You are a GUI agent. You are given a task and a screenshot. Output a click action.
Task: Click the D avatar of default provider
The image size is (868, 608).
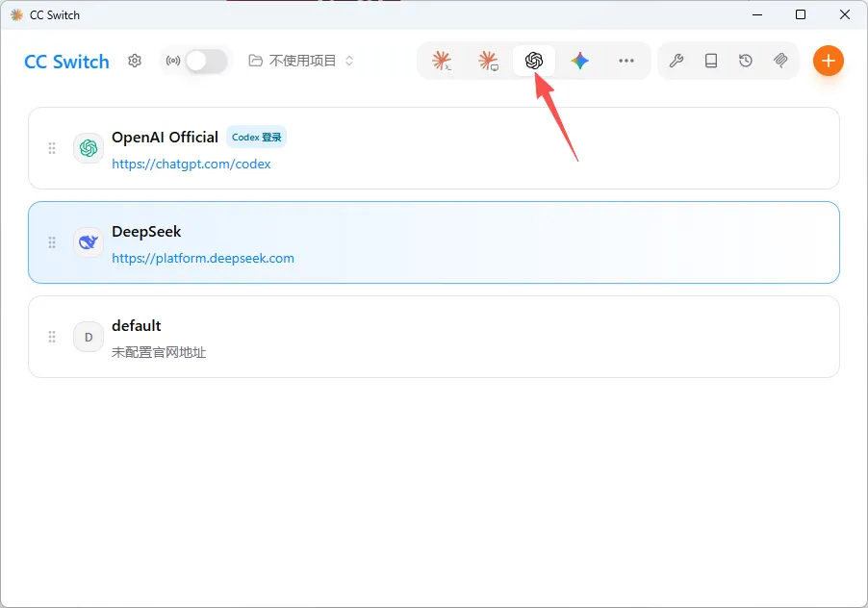tap(89, 337)
